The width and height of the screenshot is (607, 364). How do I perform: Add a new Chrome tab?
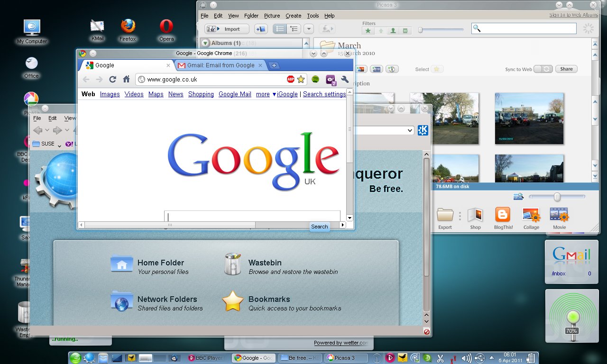pos(274,65)
